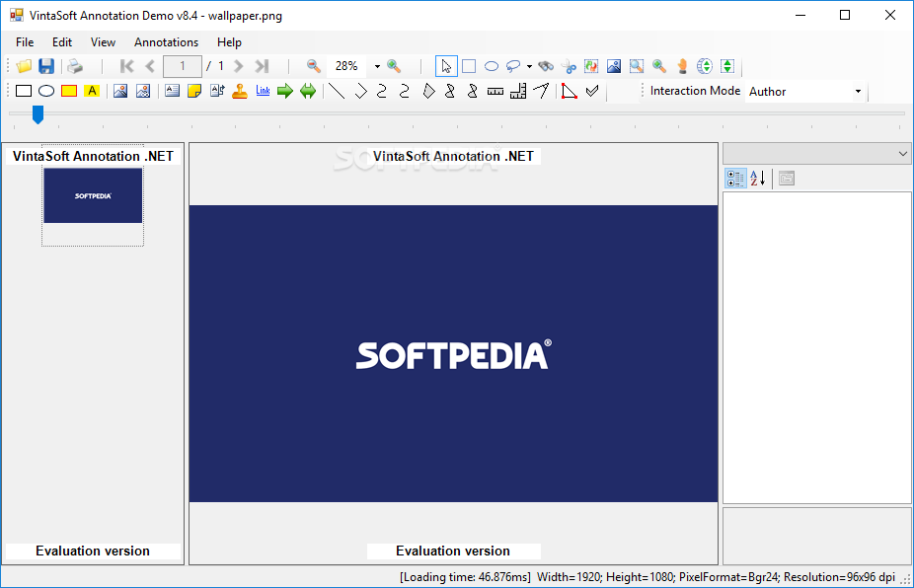This screenshot has width=914, height=588.
Task: Click the square green-arrows scroll tool
Action: click(727, 66)
